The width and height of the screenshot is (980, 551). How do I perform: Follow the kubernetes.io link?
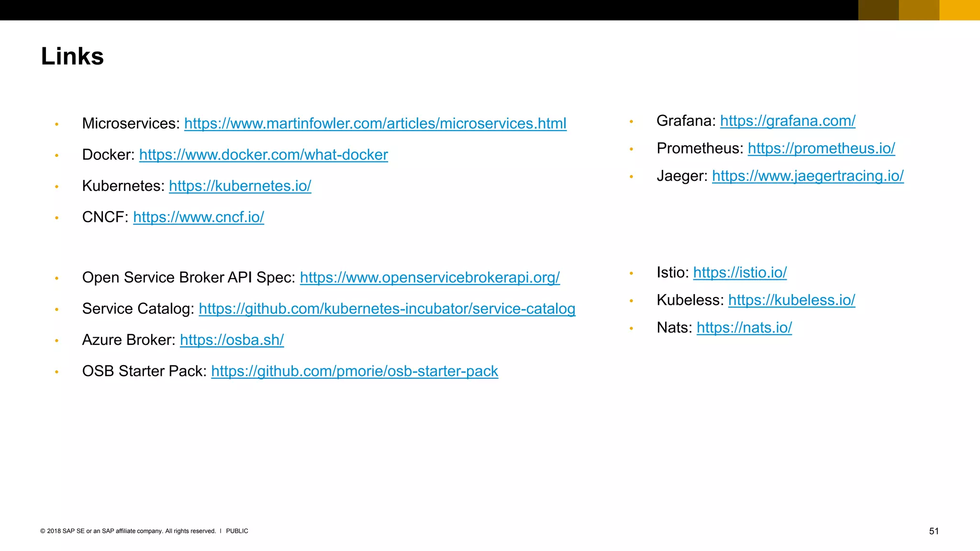tap(240, 186)
